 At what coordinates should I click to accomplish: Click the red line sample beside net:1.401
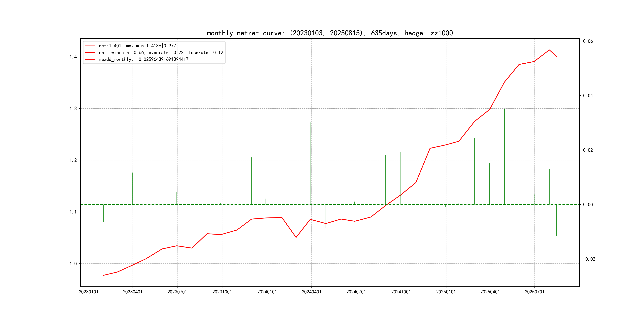[x=90, y=46]
